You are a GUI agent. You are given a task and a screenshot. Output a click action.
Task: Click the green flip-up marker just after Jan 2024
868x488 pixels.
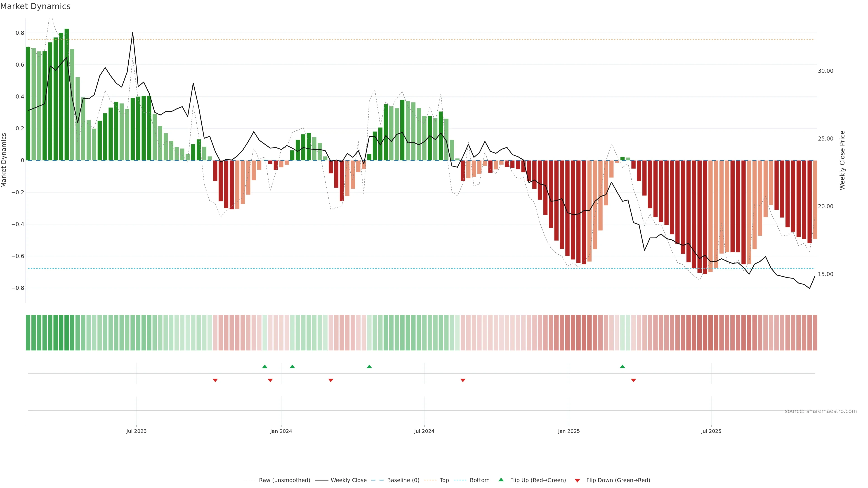pyautogui.click(x=292, y=366)
